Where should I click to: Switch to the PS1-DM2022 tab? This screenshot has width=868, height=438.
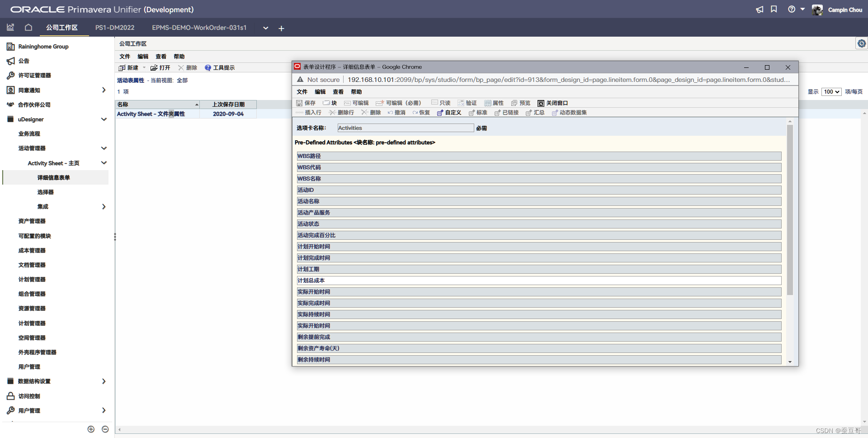coord(115,28)
